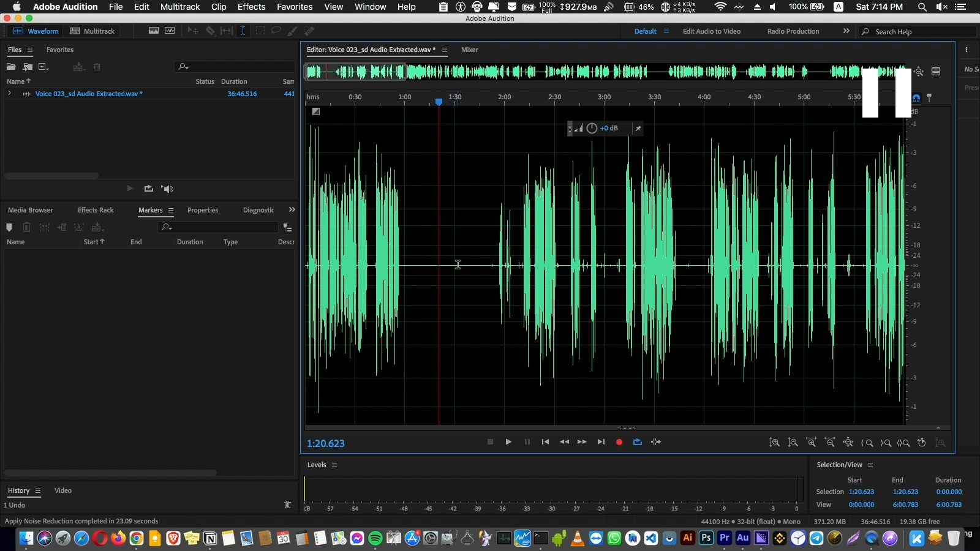This screenshot has height=551, width=980.
Task: Select the Move tool in toolbar
Action: (x=193, y=31)
